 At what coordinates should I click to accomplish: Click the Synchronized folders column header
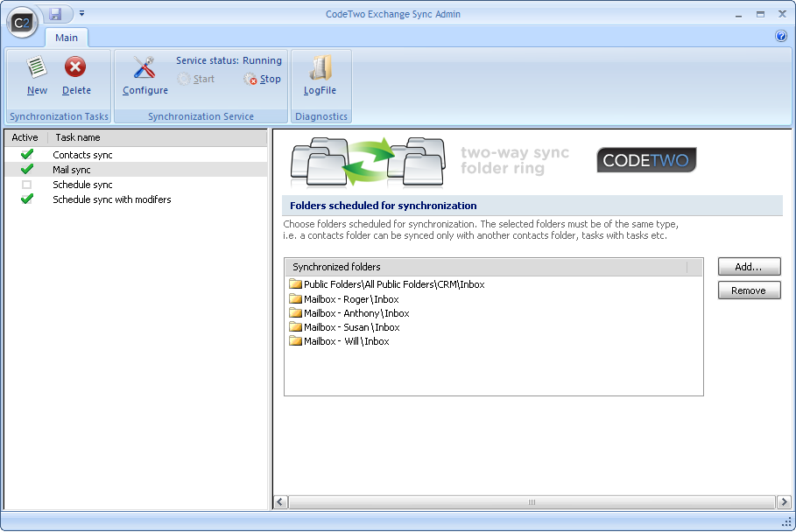click(486, 267)
